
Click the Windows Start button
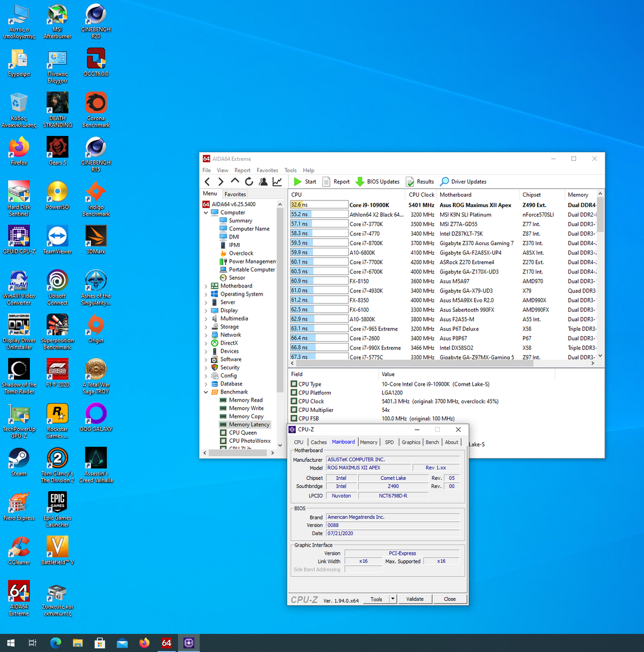[11, 643]
